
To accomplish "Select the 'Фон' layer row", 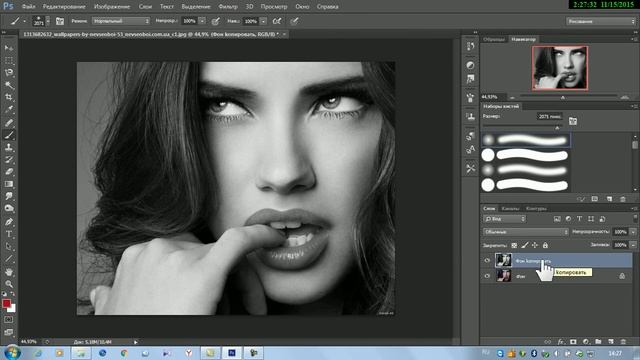I will [x=557, y=276].
